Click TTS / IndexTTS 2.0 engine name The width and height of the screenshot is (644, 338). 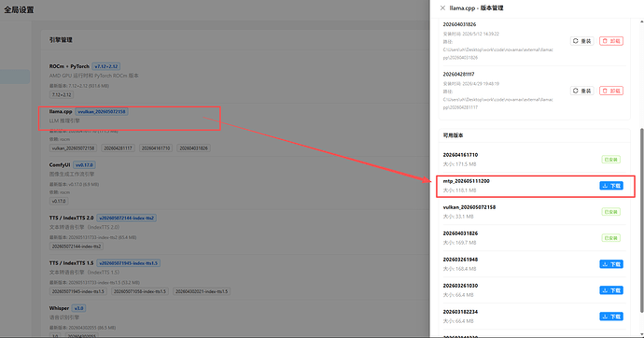pyautogui.click(x=72, y=218)
